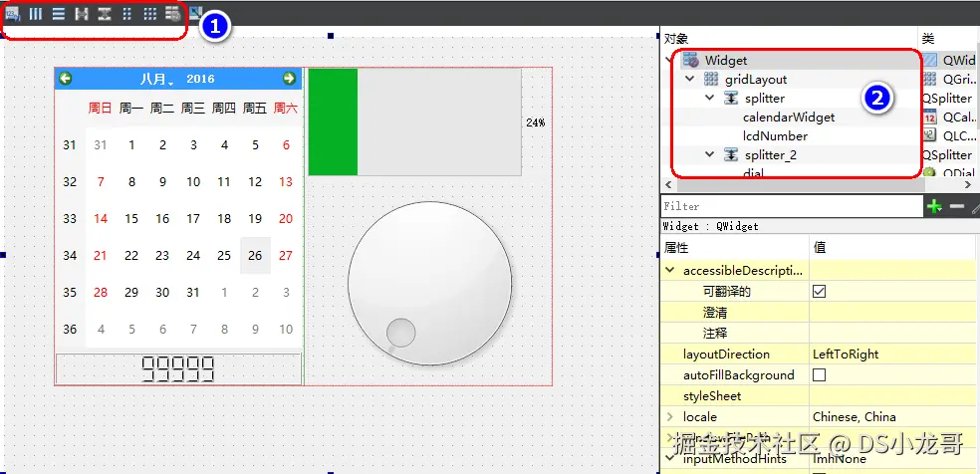Select calendar date 13
Viewport: 980px width, 474px height.
click(x=286, y=181)
